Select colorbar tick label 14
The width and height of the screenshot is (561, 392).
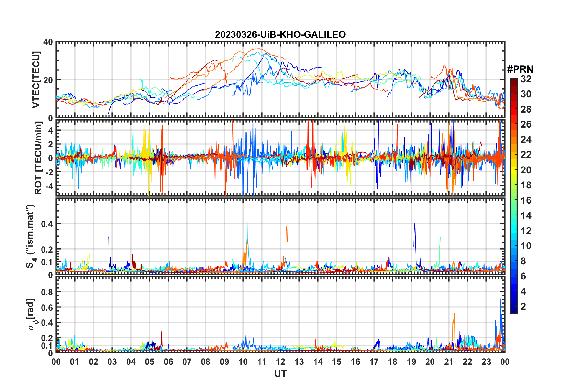[x=526, y=215]
